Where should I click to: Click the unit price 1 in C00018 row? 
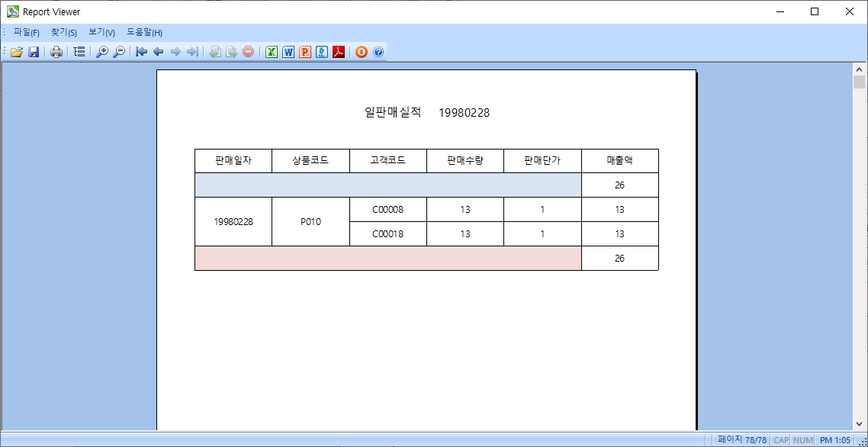coord(542,233)
